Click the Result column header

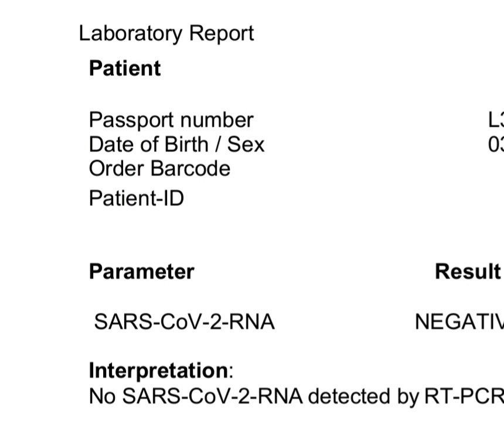coord(468,272)
